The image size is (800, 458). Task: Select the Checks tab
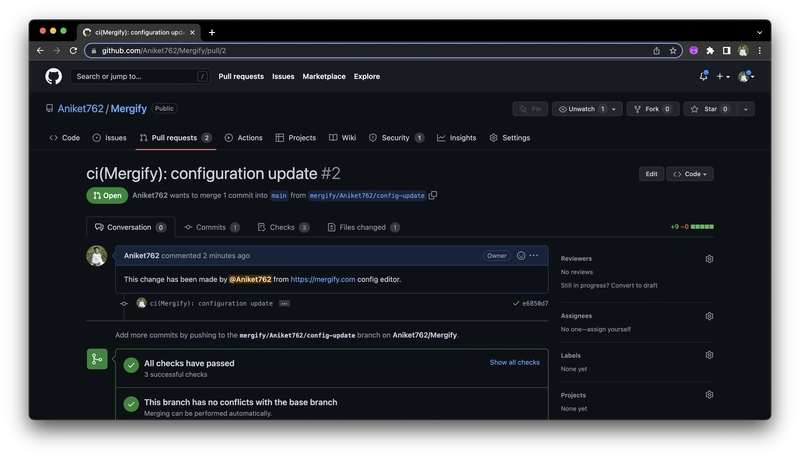pyautogui.click(x=284, y=227)
